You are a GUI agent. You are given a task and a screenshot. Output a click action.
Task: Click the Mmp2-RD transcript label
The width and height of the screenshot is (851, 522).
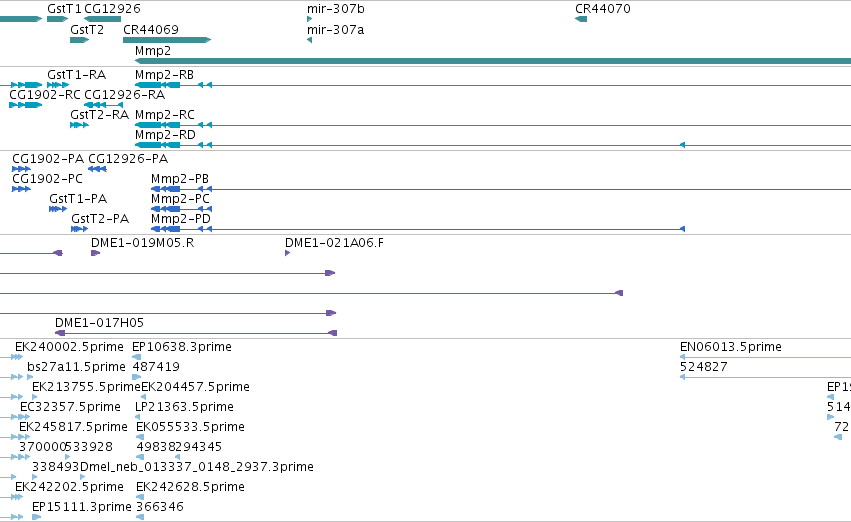point(165,135)
